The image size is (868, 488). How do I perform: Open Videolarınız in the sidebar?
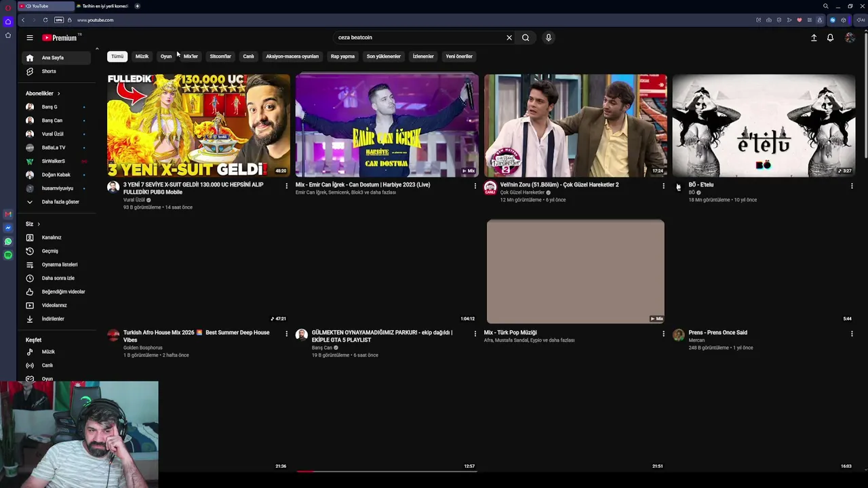pyautogui.click(x=56, y=305)
